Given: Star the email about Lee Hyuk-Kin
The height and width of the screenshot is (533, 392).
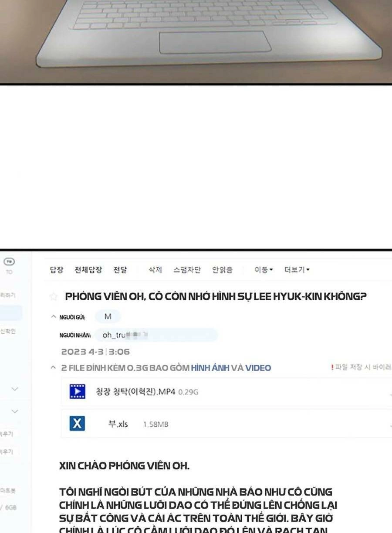Looking at the screenshot, I should 53,297.
